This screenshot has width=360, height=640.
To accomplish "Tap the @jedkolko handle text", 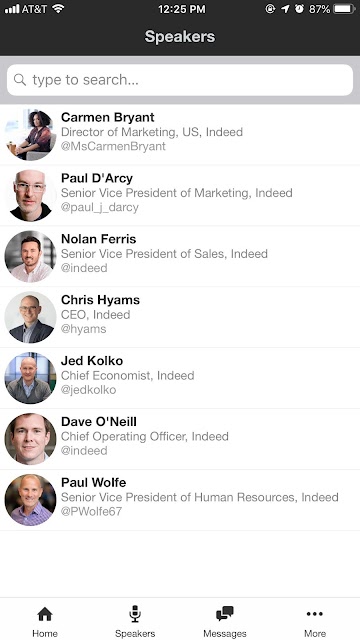I will [89, 390].
